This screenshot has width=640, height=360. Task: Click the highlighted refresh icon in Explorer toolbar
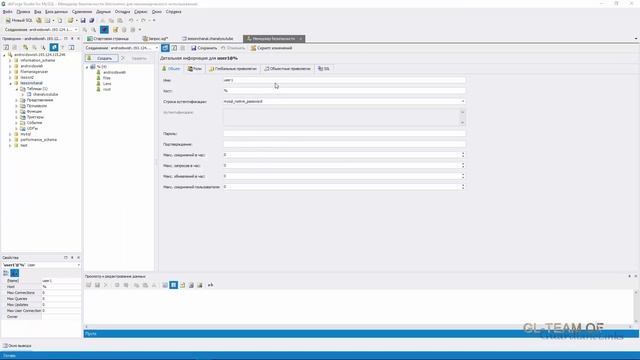(54, 47)
